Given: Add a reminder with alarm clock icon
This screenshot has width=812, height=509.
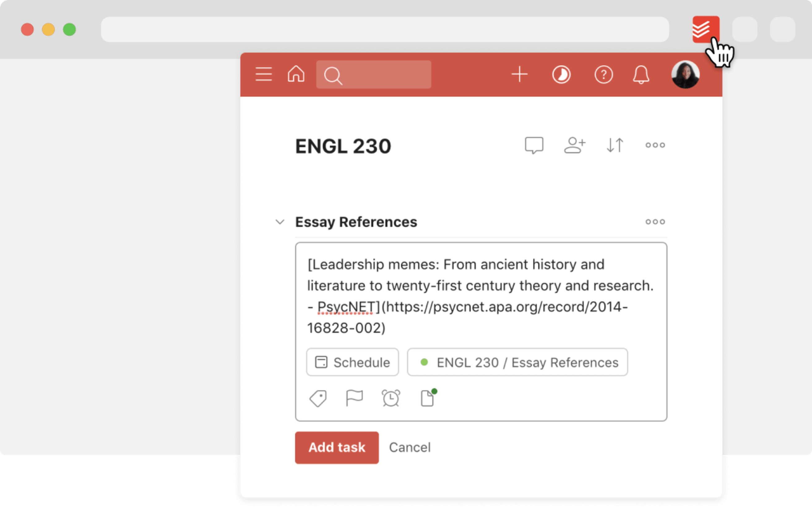Looking at the screenshot, I should 391,398.
